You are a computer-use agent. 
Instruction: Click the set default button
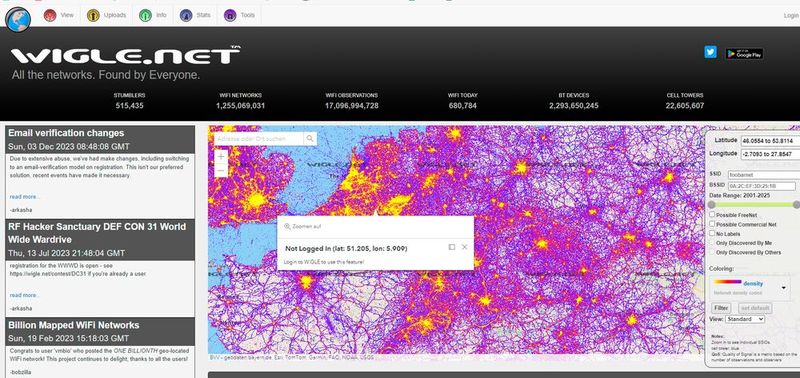pyautogui.click(x=755, y=308)
